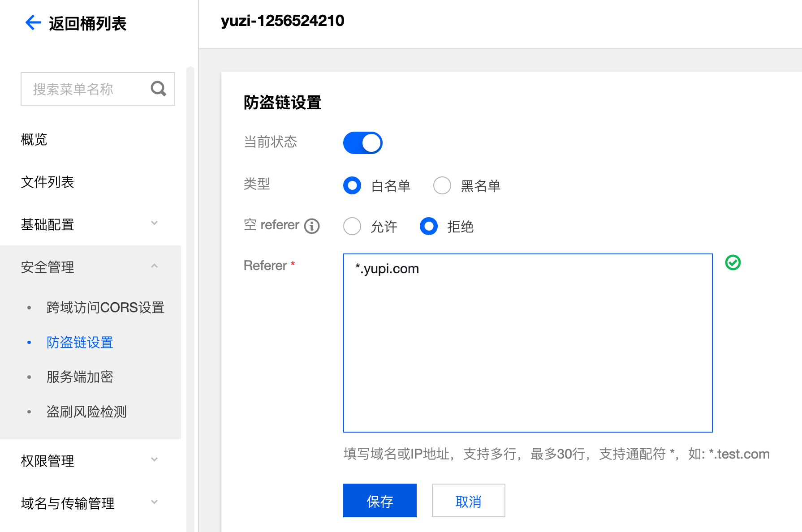Toggle the 当前状态 switch off
The image size is (802, 532).
[x=362, y=143]
